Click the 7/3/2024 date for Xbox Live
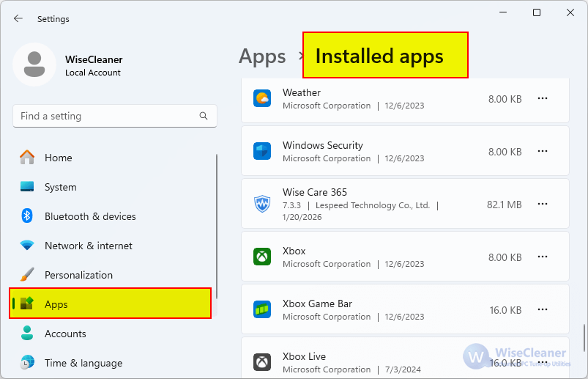Screen dimensions: 588x379 [x=403, y=369]
